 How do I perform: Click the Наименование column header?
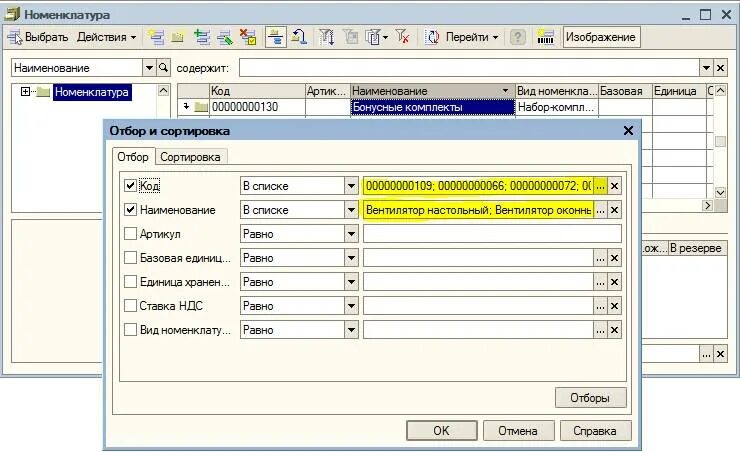point(432,91)
